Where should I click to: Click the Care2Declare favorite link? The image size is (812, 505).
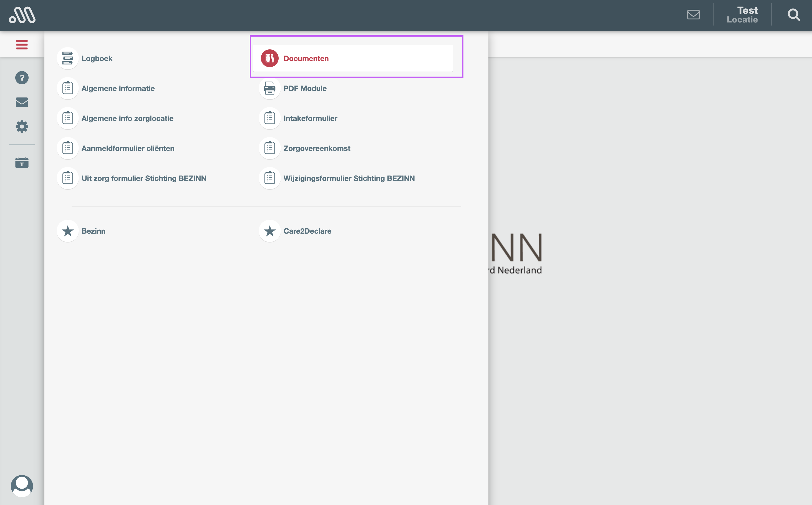(307, 231)
